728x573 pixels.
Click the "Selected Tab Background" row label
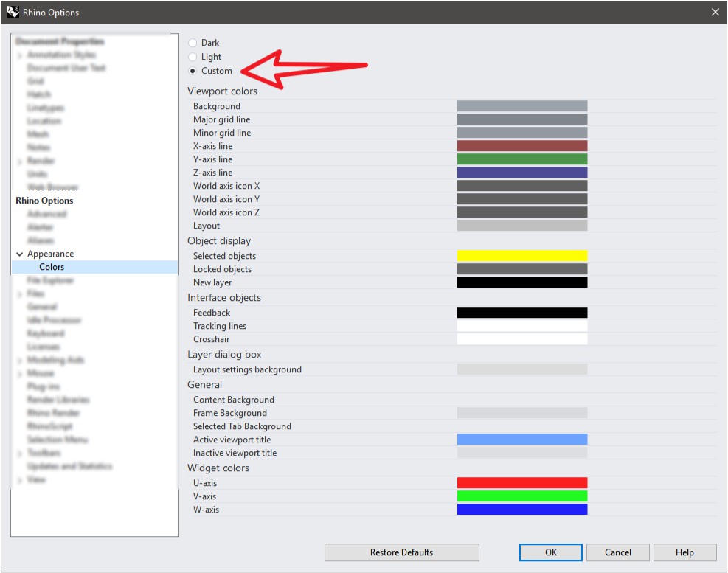click(243, 426)
